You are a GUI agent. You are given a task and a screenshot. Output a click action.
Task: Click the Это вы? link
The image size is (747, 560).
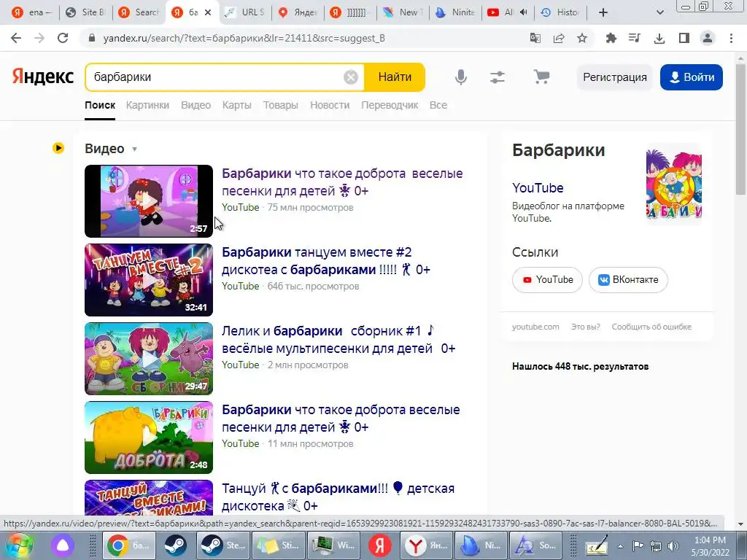point(586,327)
